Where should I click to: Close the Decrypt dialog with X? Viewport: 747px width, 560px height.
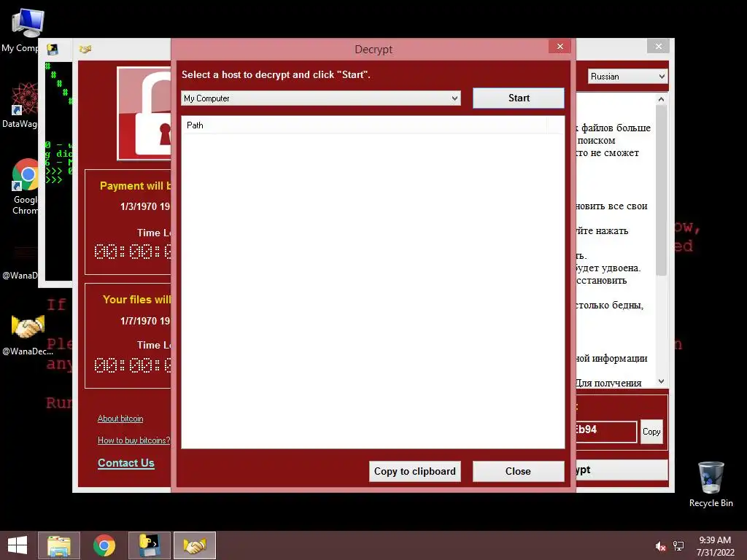[x=560, y=46]
